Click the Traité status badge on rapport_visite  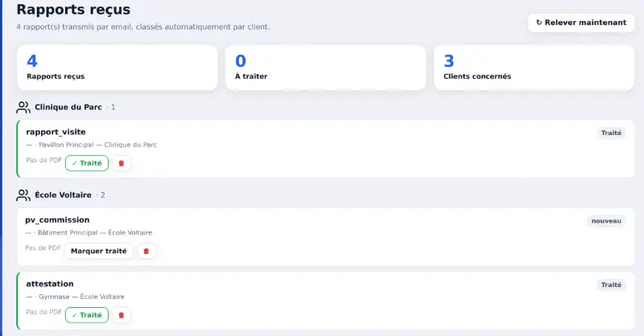(611, 133)
